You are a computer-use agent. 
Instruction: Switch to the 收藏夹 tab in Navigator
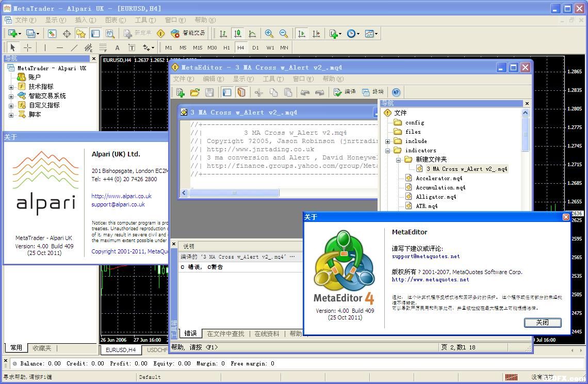pyautogui.click(x=42, y=348)
